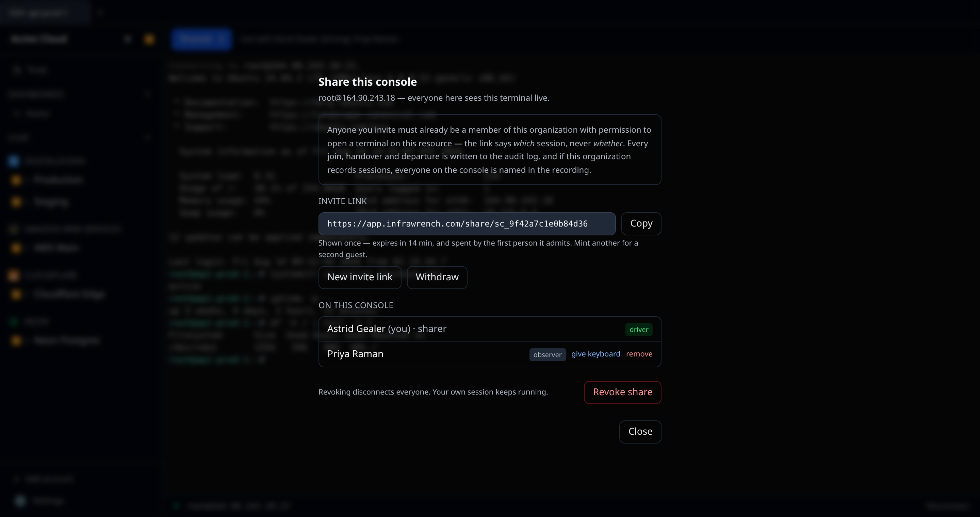Close the Share this console dialog

640,432
